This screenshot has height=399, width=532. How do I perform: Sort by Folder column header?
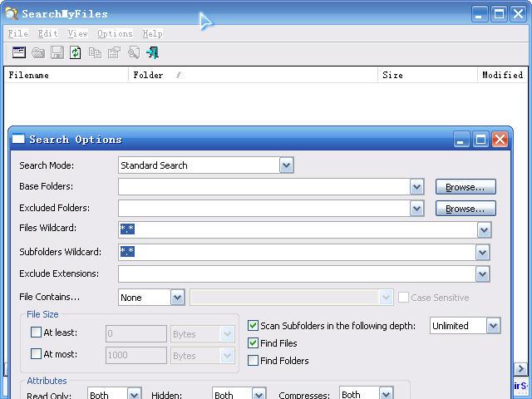tap(253, 75)
